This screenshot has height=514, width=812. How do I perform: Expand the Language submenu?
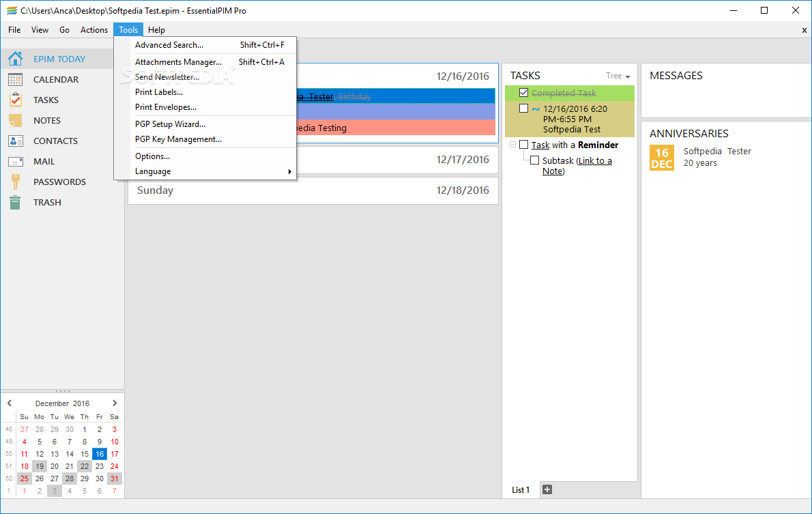(x=205, y=171)
